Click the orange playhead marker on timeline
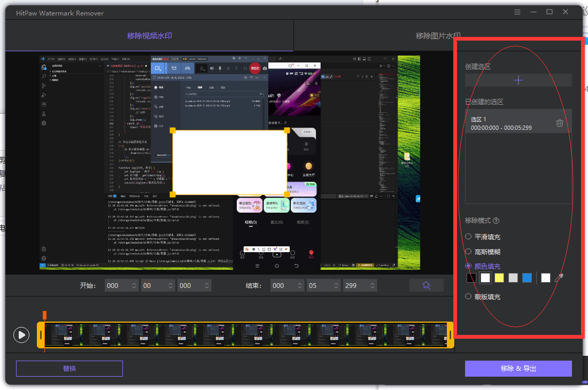The image size is (588, 390). point(45,315)
